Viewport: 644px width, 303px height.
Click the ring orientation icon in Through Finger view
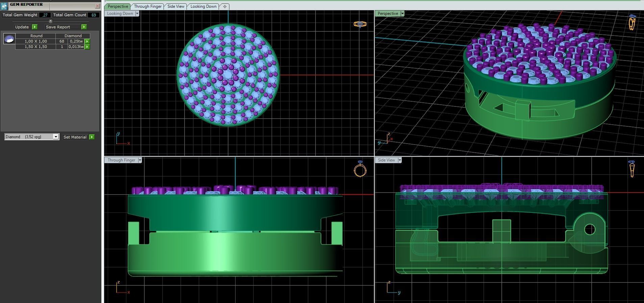point(360,169)
